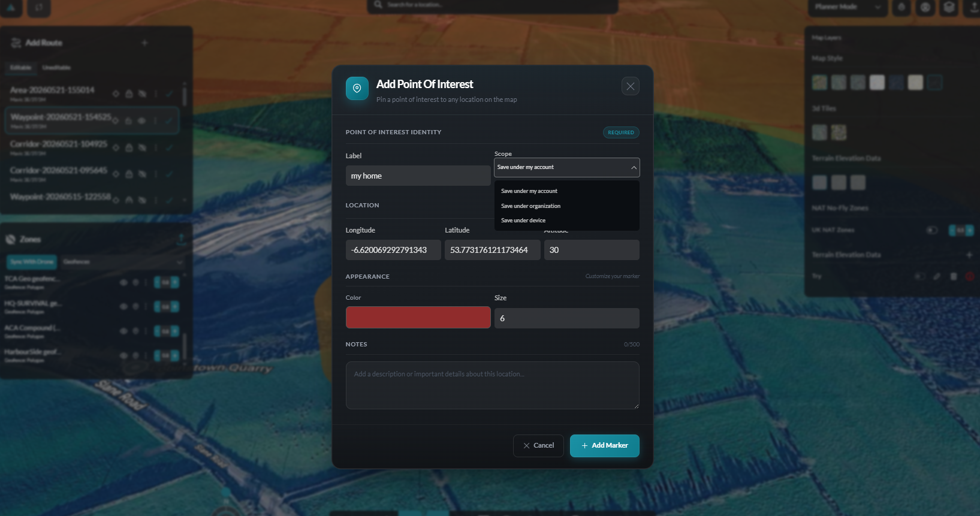Screen dimensions: 980x516
Task: Open the red Color swatch picker
Action: tap(418, 317)
